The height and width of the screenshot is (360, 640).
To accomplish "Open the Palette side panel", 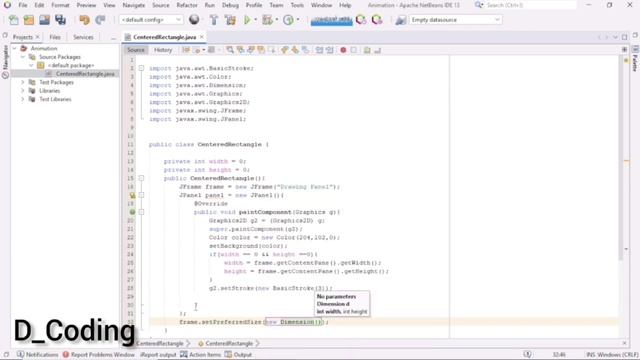I will [635, 59].
